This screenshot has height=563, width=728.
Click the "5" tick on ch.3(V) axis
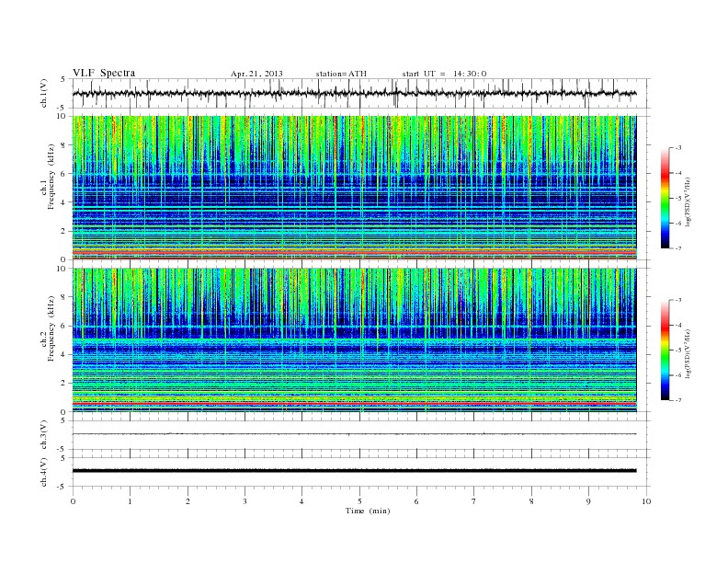(x=64, y=420)
